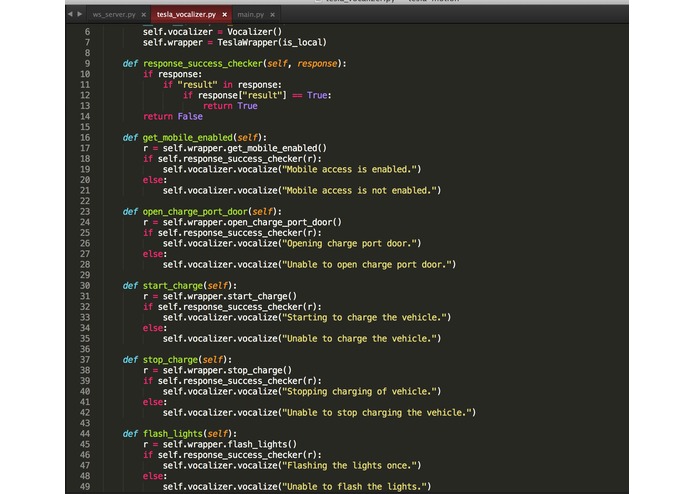
Task: Click the string "Unable to stop charging the vehicle."
Action: (x=376, y=412)
